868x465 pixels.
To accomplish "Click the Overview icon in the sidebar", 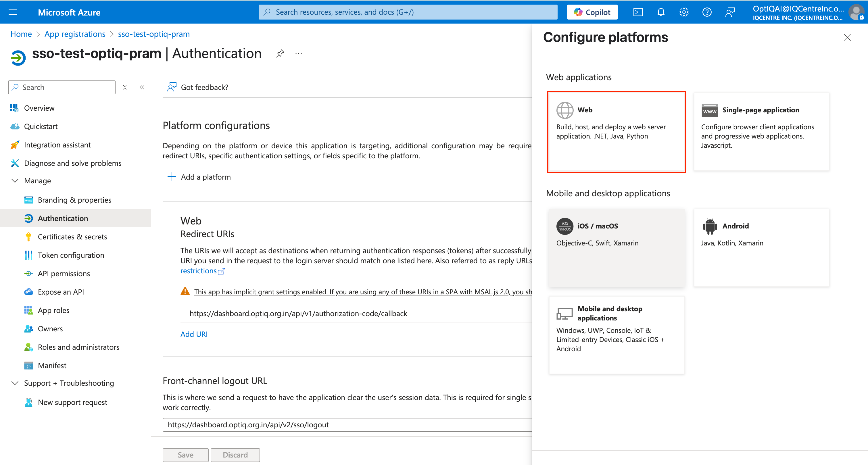I will click(x=14, y=108).
